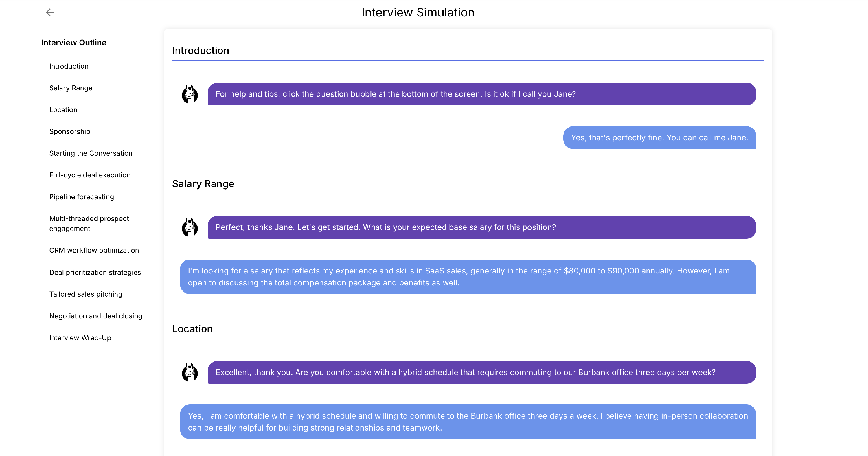Jump to Pipeline forecasting section

point(81,197)
